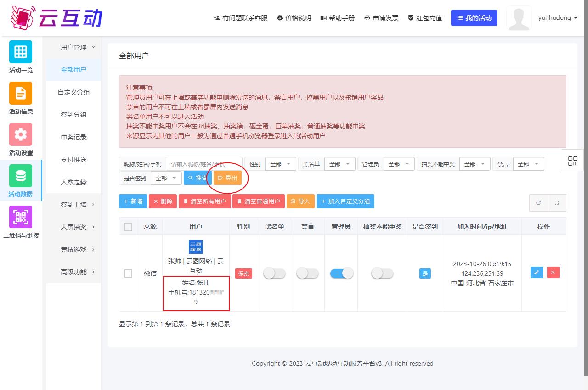Open 人数走势 menu item
The image size is (588, 390).
click(x=73, y=182)
